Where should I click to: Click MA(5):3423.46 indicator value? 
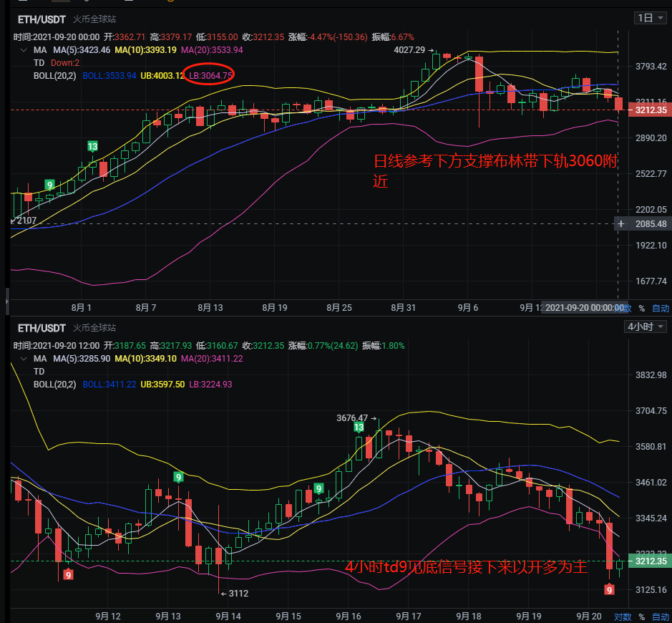tap(82, 49)
